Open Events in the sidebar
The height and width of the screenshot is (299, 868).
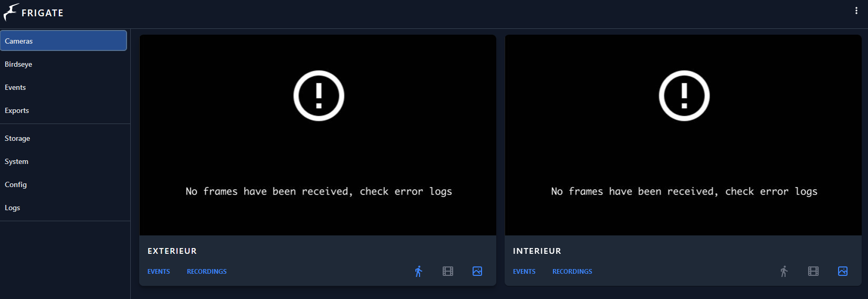[15, 87]
